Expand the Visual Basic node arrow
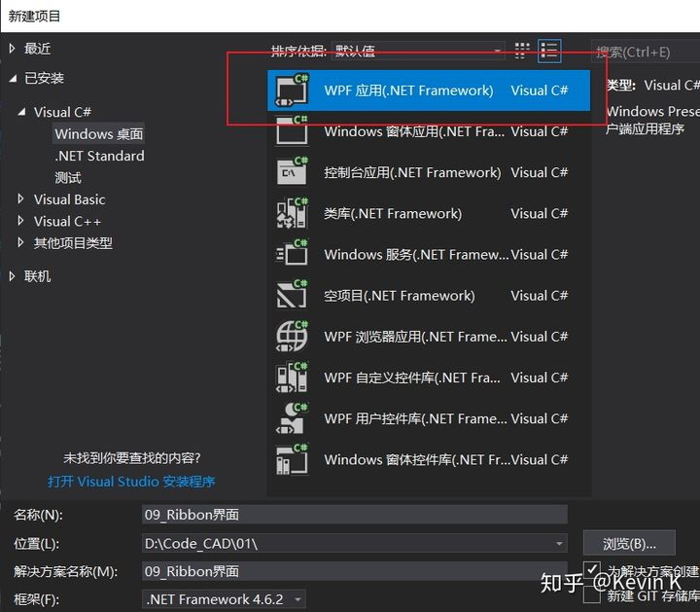The width and height of the screenshot is (700, 612). pos(20,198)
